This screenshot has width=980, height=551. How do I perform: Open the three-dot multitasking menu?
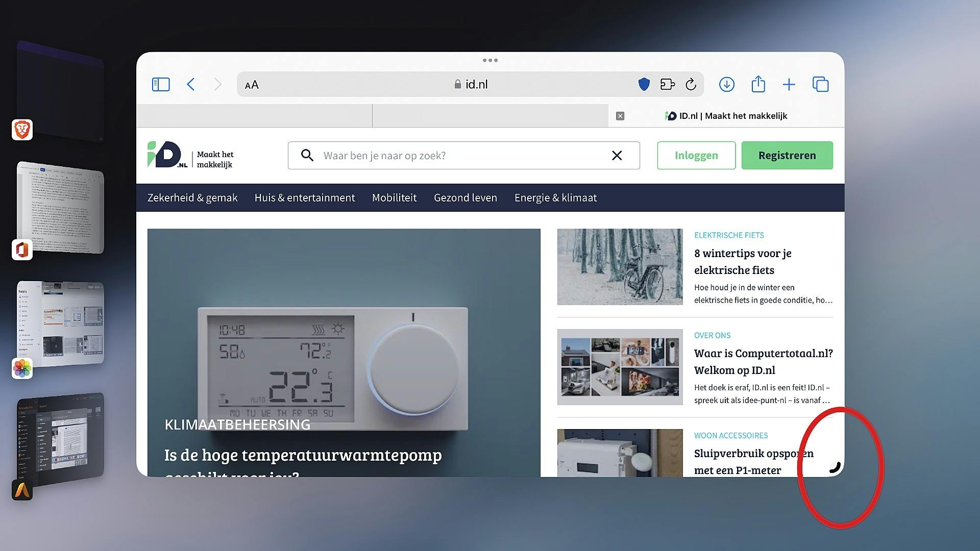pos(490,60)
